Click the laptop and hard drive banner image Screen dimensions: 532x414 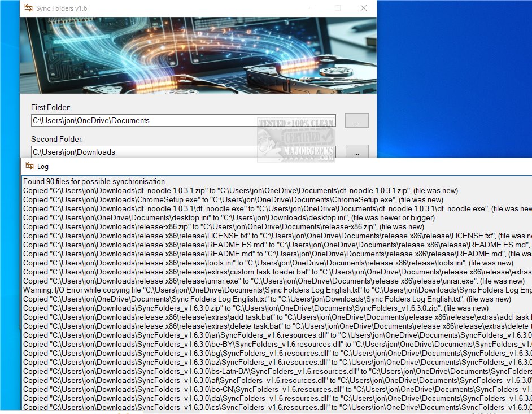click(x=198, y=55)
